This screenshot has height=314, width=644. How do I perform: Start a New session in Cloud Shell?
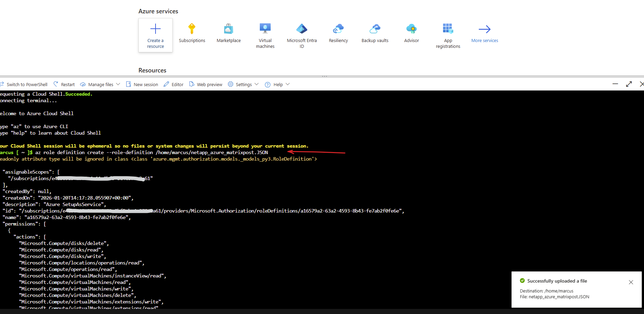click(x=142, y=84)
